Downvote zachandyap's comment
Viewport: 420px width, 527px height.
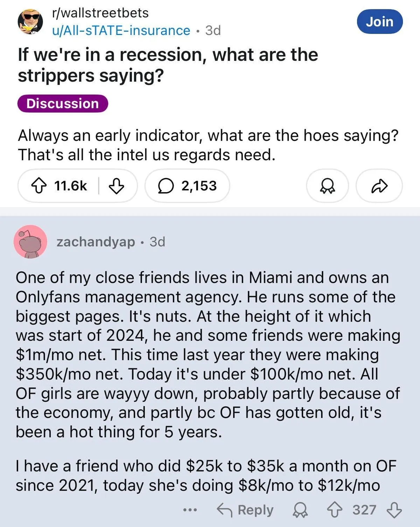394,510
